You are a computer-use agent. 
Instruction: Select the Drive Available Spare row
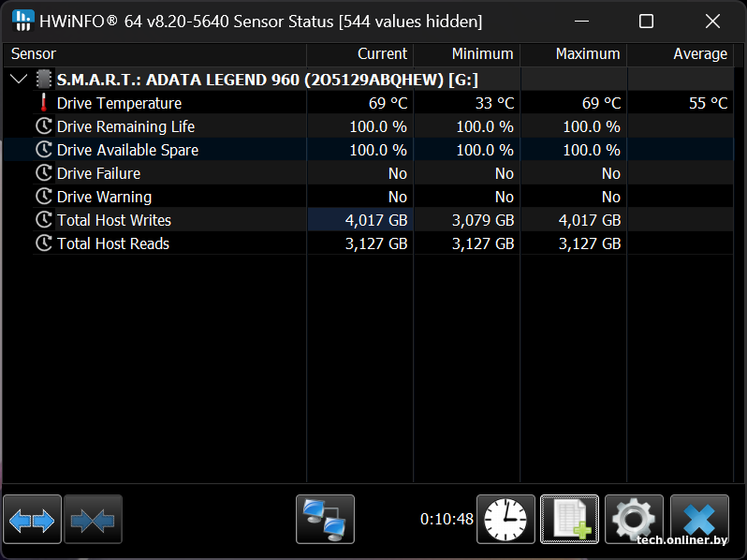[x=369, y=150]
